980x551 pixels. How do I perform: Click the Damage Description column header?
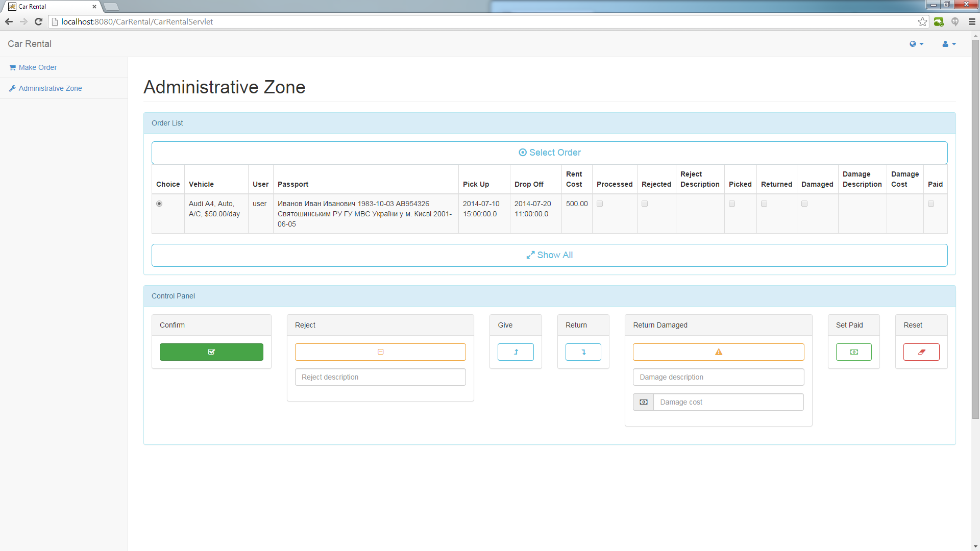pos(862,179)
